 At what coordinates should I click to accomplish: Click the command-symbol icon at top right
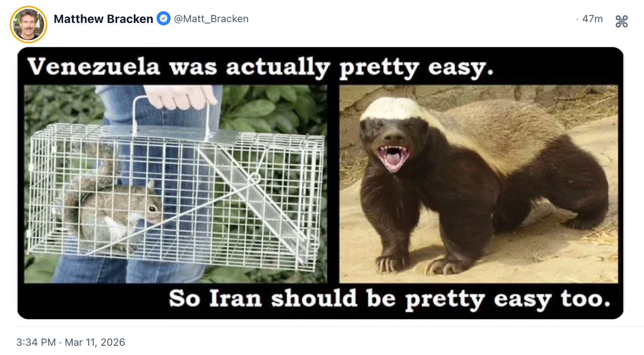pyautogui.click(x=621, y=21)
